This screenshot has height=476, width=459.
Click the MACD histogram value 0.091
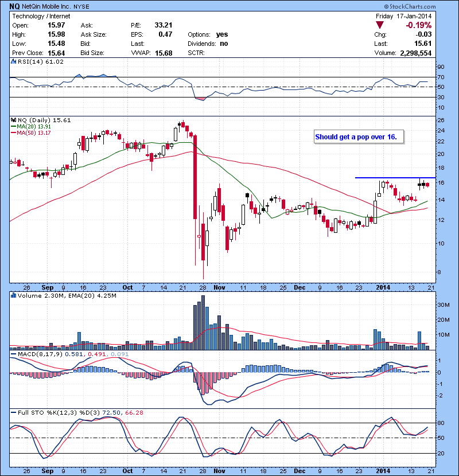tap(120, 354)
